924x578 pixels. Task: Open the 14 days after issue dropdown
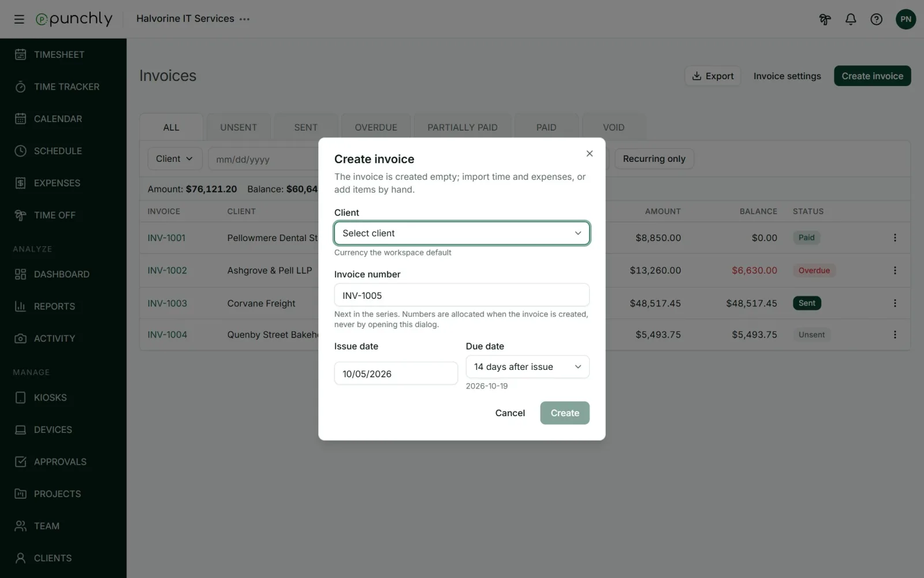[x=527, y=366]
